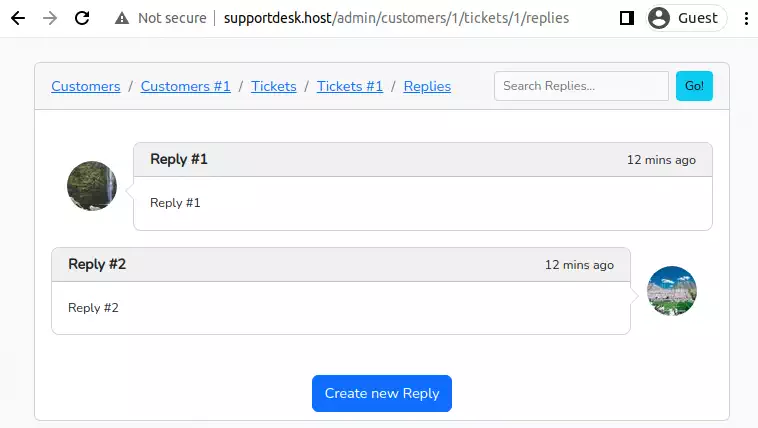This screenshot has height=428, width=758.
Task: Focus the Search Replies input field
Action: [581, 86]
